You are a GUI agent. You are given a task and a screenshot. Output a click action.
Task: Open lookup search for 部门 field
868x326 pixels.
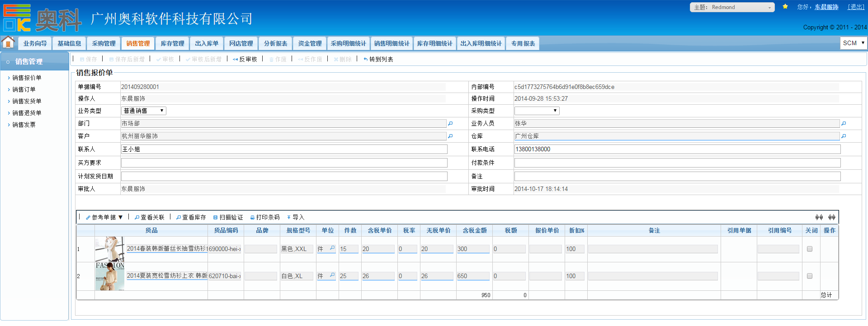(x=450, y=123)
